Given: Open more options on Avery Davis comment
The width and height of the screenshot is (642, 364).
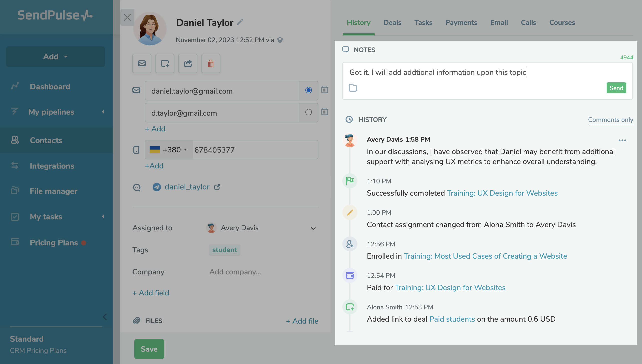Looking at the screenshot, I should point(622,140).
